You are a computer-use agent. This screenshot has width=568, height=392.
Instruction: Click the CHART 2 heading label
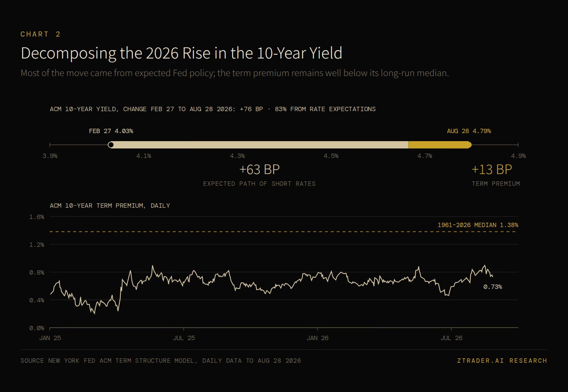pos(41,34)
